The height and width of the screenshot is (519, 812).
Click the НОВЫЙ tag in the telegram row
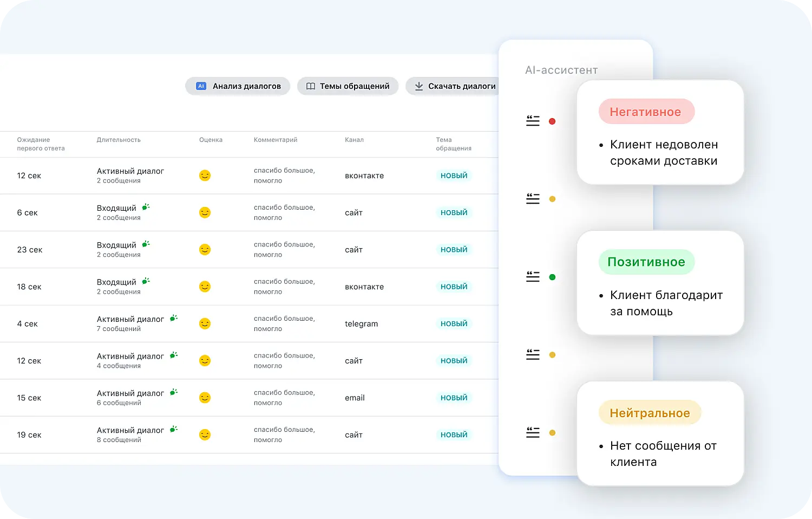(454, 323)
